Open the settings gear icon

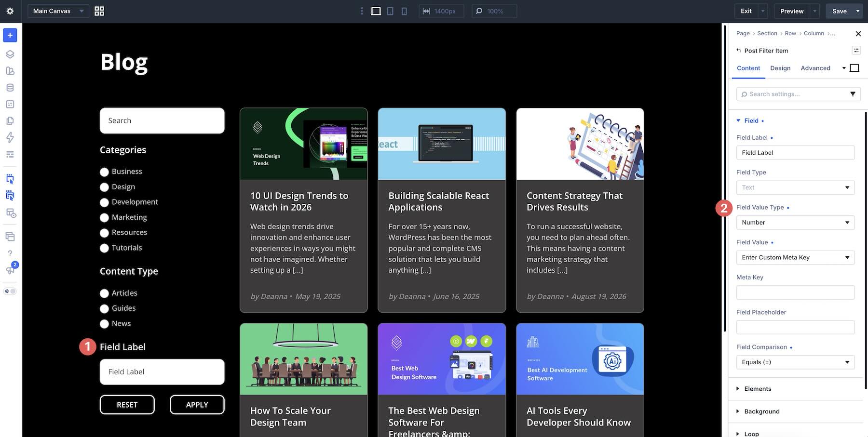pyautogui.click(x=10, y=11)
